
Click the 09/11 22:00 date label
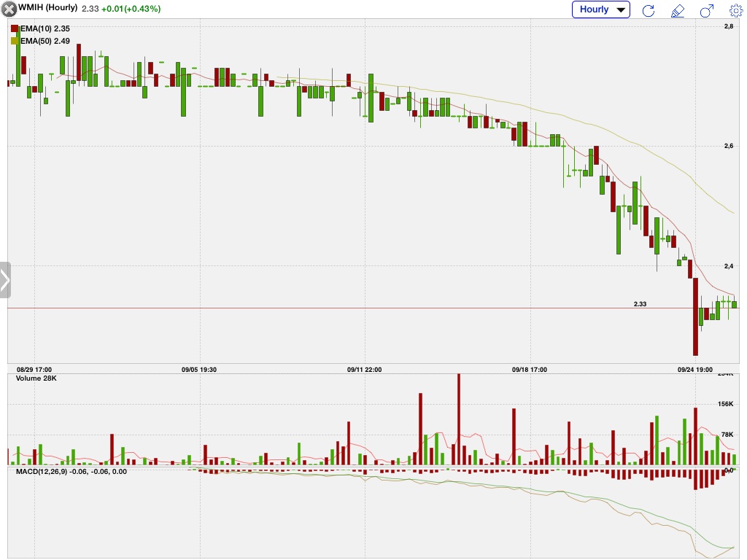(365, 370)
